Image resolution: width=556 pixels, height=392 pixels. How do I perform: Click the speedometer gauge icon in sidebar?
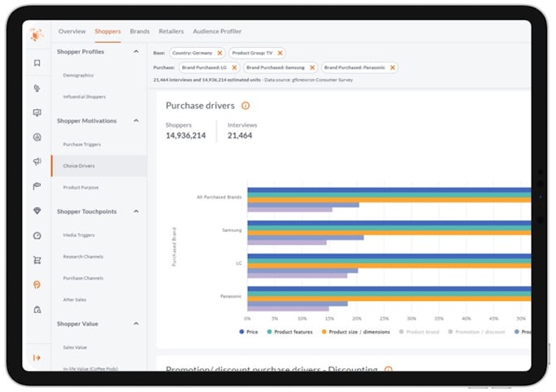tap(37, 236)
